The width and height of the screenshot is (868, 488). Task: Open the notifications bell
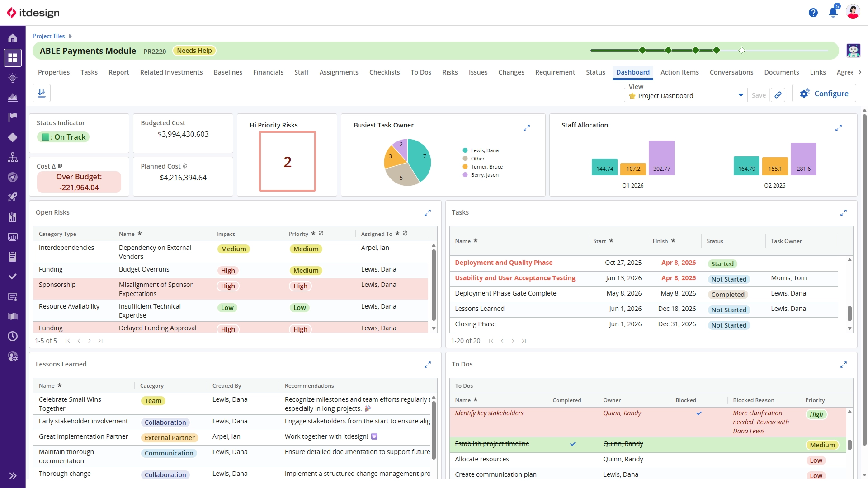point(833,12)
